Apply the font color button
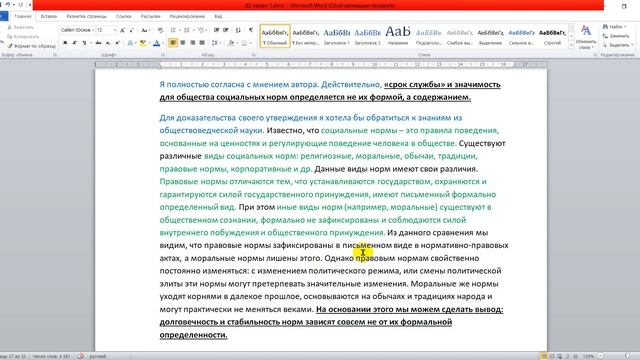The width and height of the screenshot is (640, 360). (x=156, y=43)
